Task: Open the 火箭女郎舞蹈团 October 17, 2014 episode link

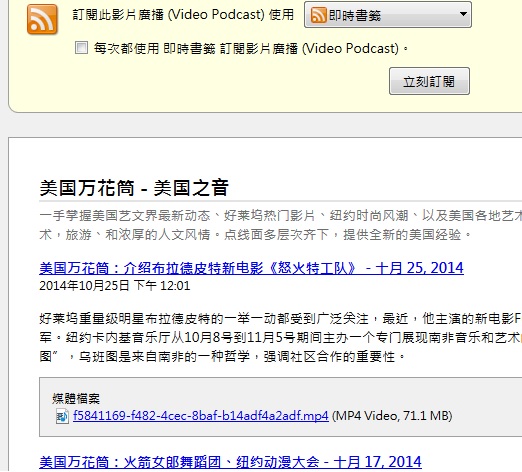Action: click(x=230, y=462)
